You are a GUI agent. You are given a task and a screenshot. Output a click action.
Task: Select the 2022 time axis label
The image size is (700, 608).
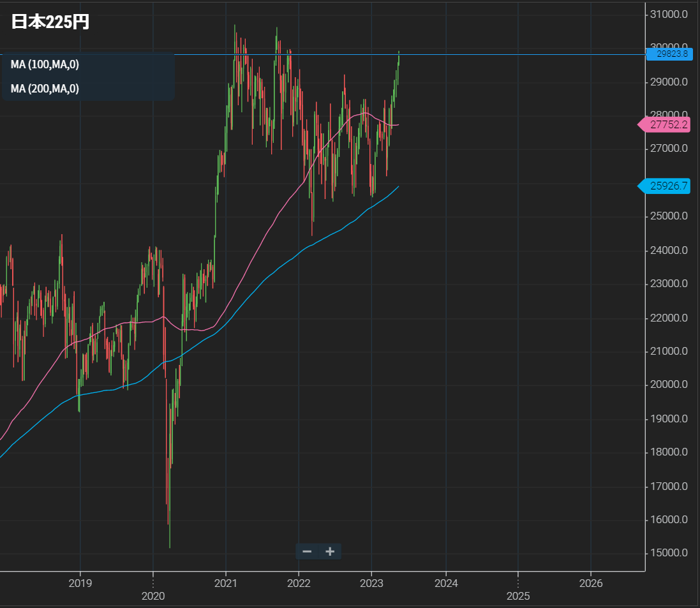coord(299,583)
